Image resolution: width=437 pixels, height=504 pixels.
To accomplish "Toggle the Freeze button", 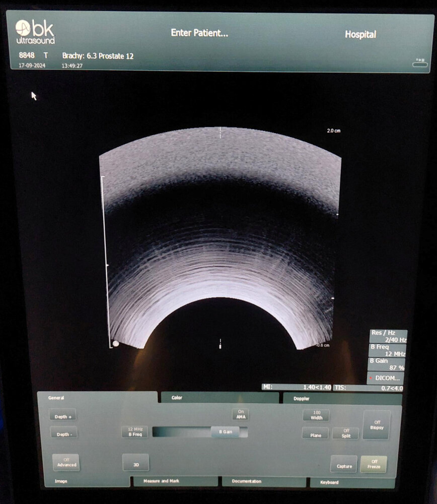I will [x=373, y=464].
